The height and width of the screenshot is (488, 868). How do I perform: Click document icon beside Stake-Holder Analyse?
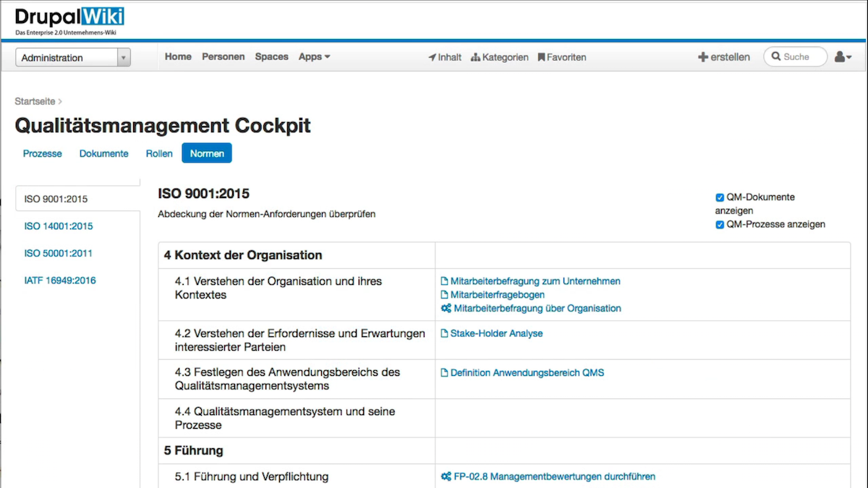point(445,333)
